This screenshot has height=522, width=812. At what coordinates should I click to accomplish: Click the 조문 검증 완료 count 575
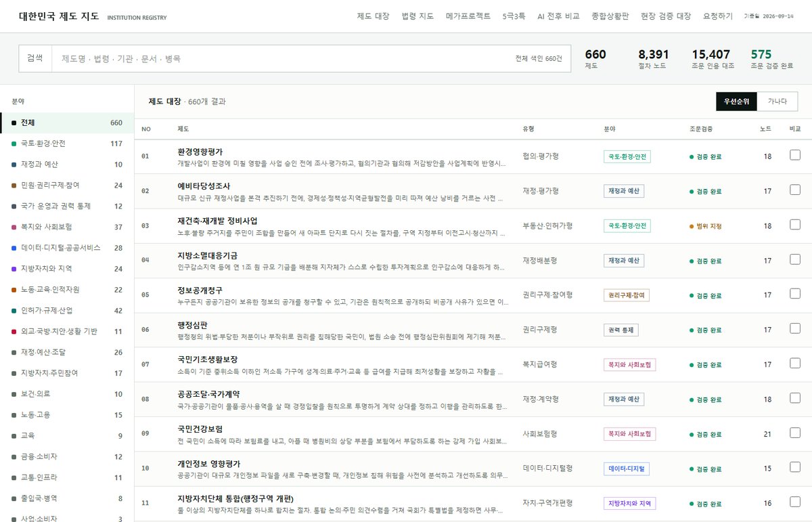tap(761, 54)
